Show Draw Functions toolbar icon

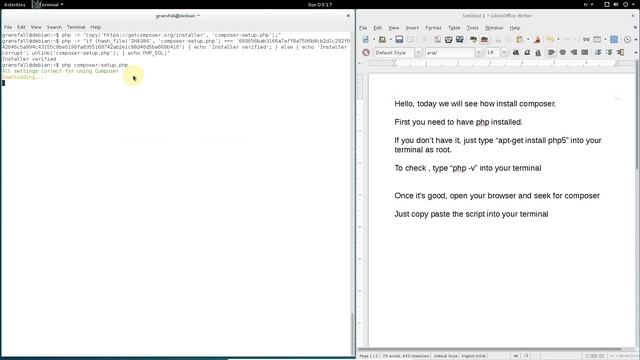point(614,40)
